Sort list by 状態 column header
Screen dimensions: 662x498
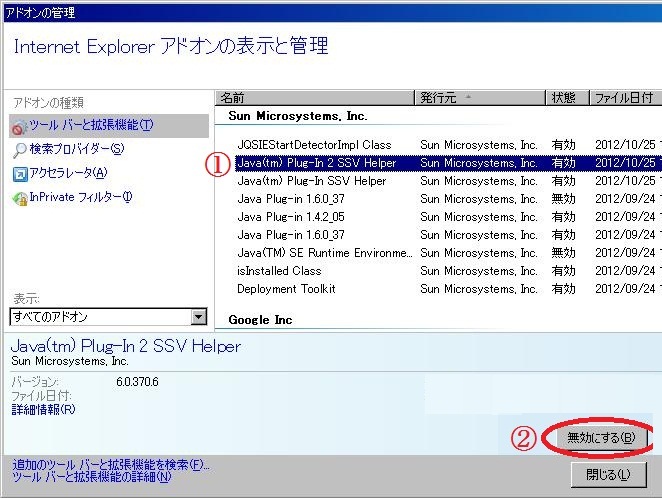pos(566,98)
